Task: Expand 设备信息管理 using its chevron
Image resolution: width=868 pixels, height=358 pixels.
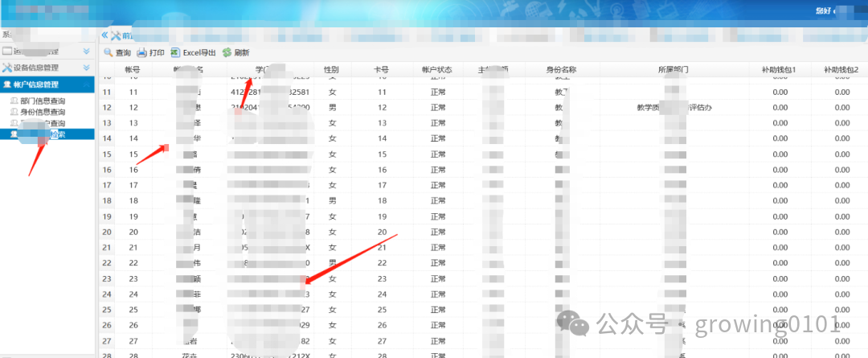Action: [86, 68]
